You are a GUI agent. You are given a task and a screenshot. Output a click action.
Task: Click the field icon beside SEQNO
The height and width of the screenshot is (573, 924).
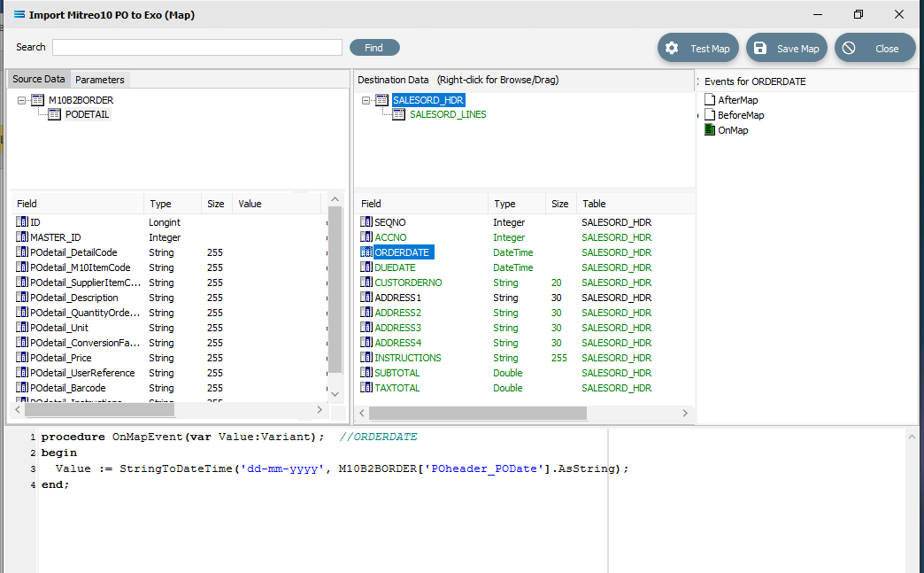coord(366,221)
